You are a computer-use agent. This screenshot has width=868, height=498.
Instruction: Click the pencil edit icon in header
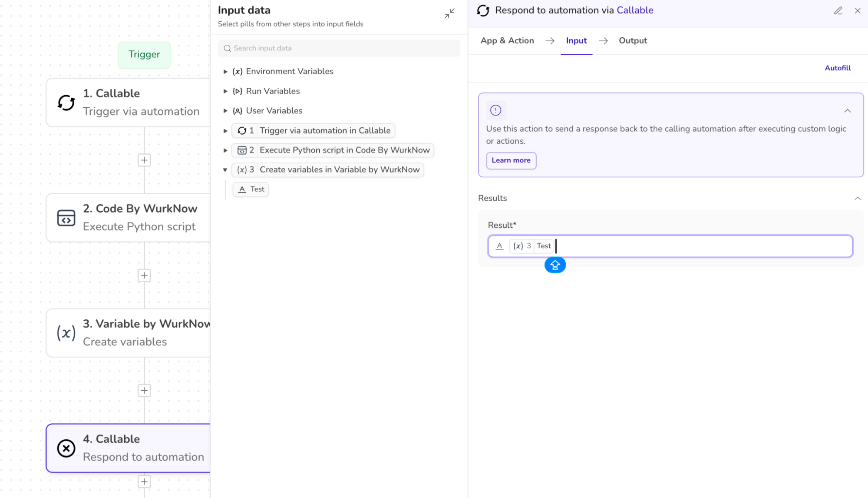pyautogui.click(x=838, y=10)
